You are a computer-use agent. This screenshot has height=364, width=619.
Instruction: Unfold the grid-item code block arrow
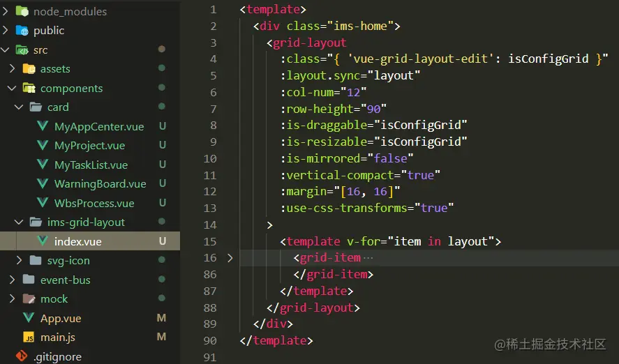(x=230, y=258)
